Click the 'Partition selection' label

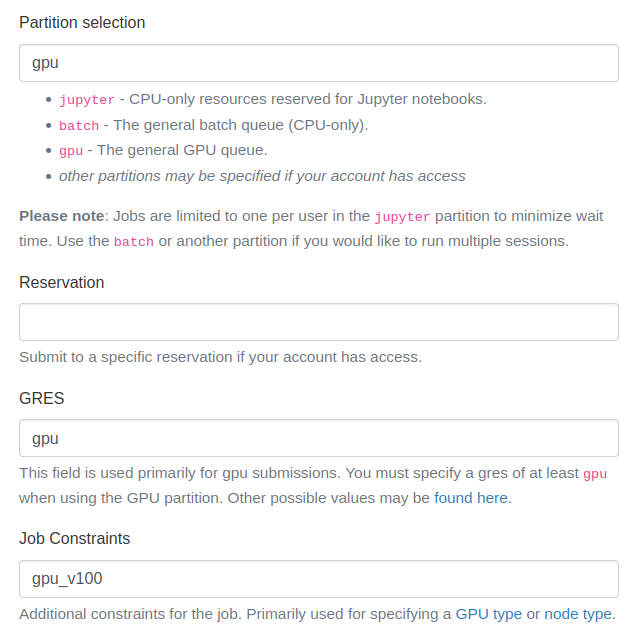(x=82, y=22)
